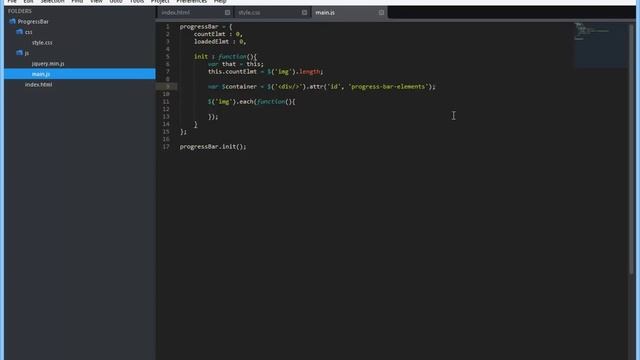Click line number 17 in the gutter
640x360 pixels.
coord(166,147)
